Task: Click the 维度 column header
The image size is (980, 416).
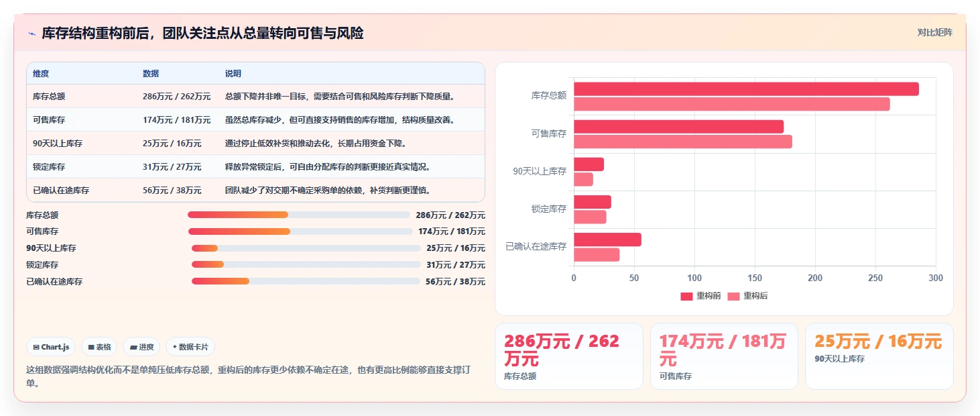Action: (x=41, y=73)
